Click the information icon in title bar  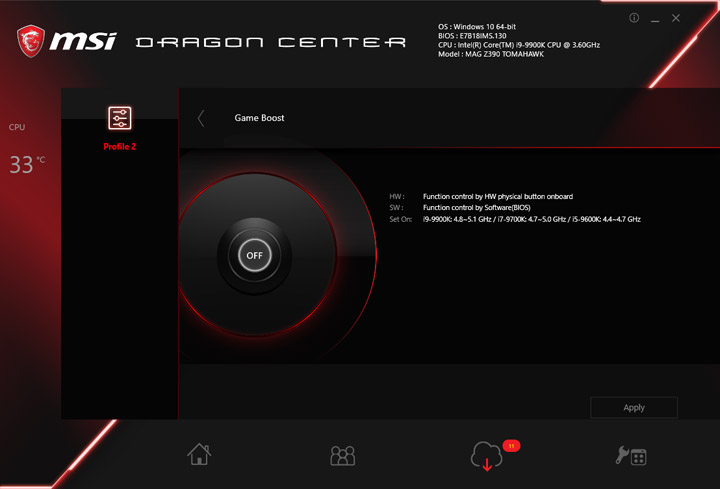[x=634, y=18]
